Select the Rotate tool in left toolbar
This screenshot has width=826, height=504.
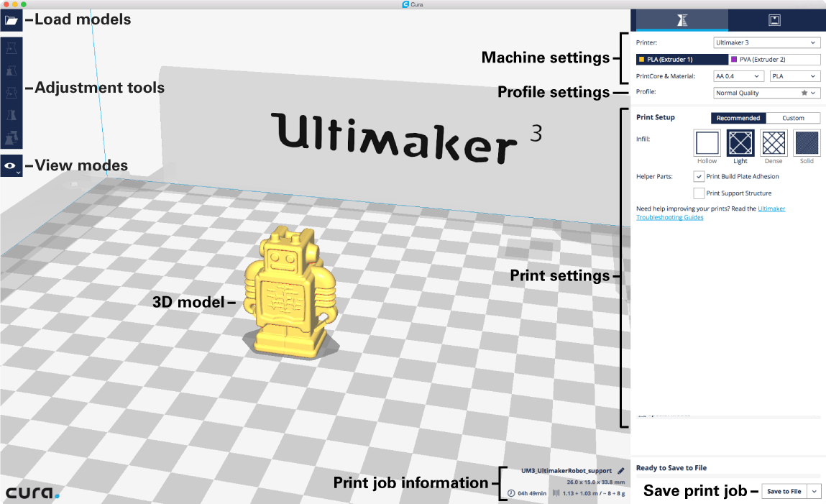(x=11, y=93)
